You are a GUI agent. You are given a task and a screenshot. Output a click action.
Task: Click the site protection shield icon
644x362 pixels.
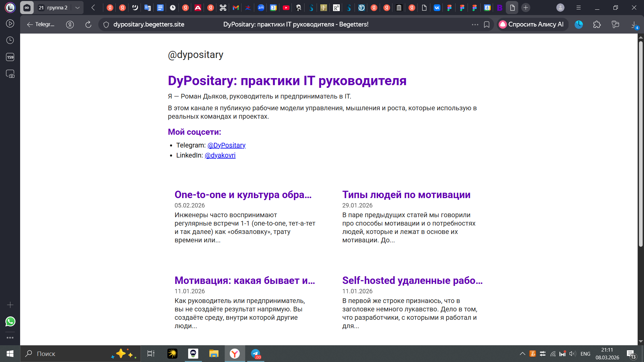pyautogui.click(x=106, y=24)
